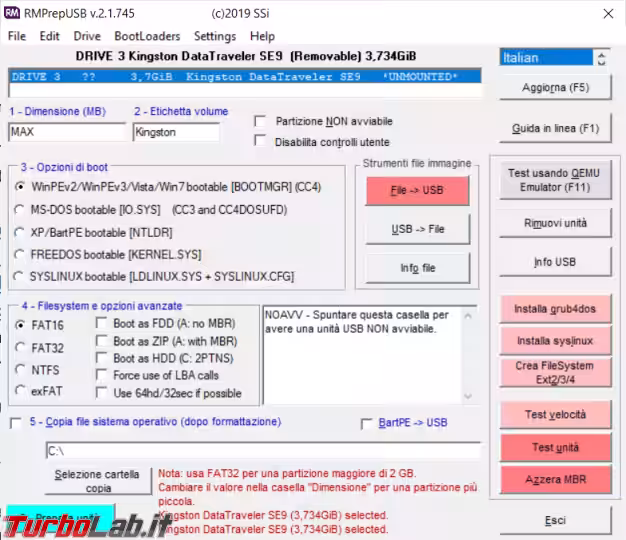Screen dimensions: 626x540
Task: Select the exFAT filesystem
Action: tap(20, 390)
